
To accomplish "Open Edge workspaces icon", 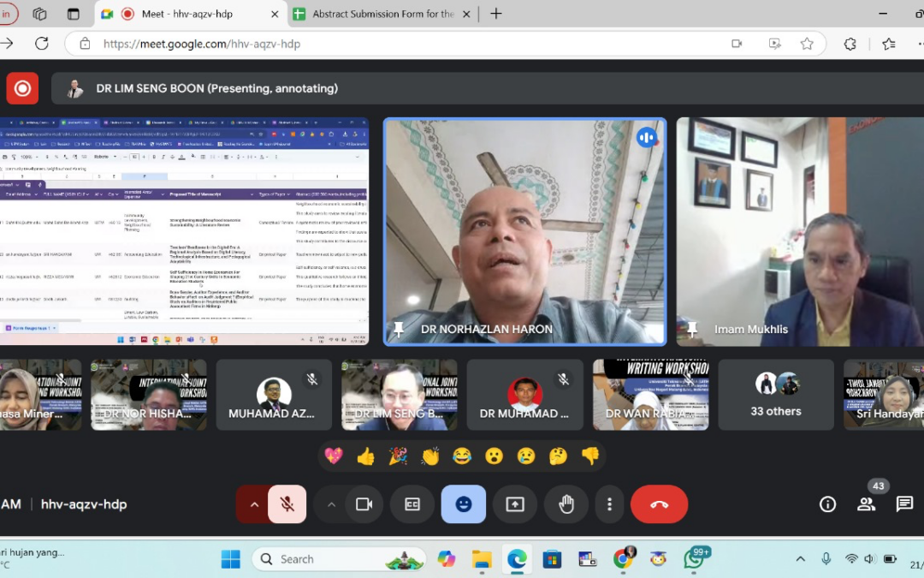I will click(39, 14).
